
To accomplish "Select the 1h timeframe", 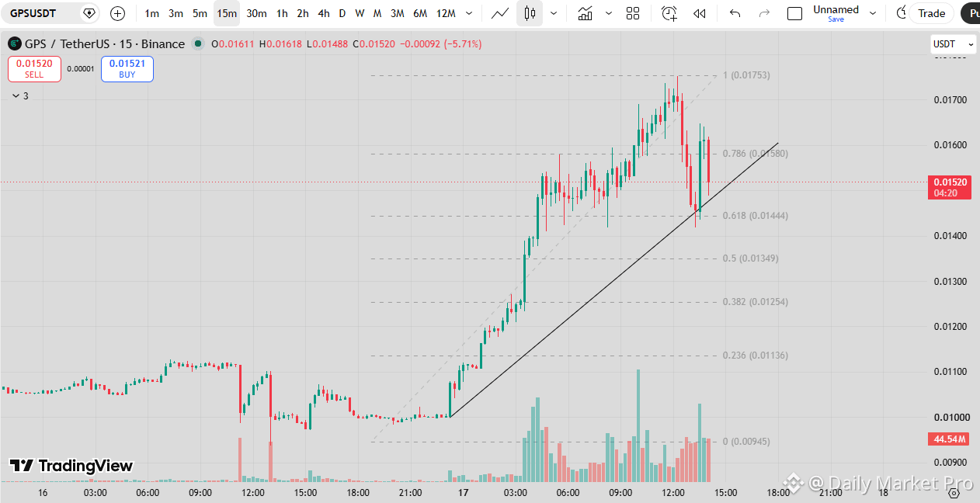I will coord(282,13).
